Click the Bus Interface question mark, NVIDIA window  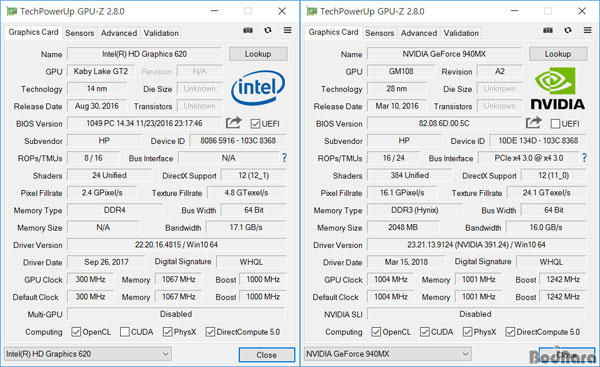coord(584,158)
